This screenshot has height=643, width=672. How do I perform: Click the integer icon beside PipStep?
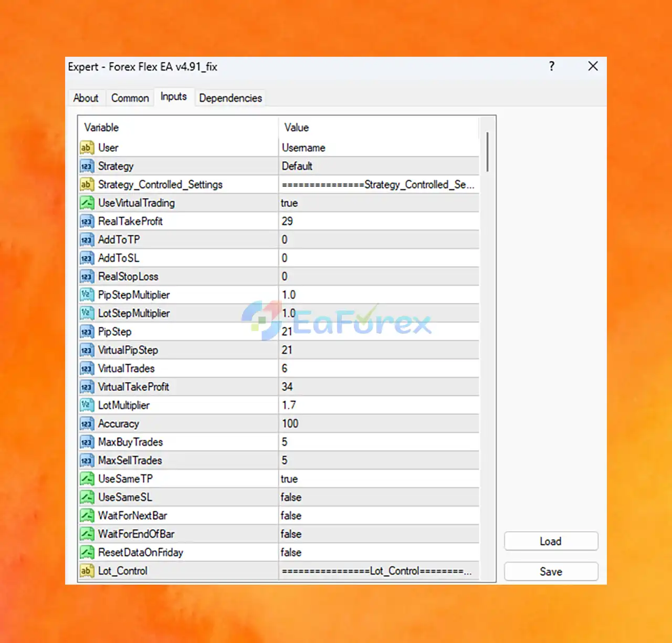pyautogui.click(x=87, y=331)
